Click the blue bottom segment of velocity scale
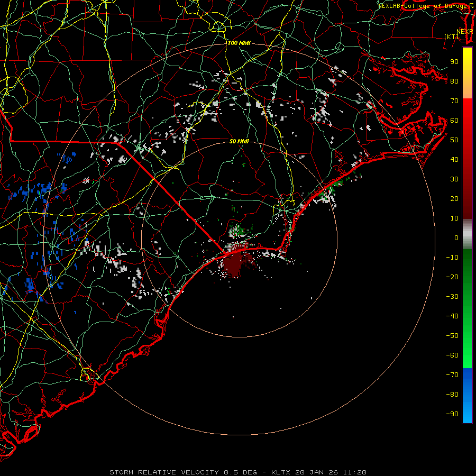Viewport: 476px width, 476px height. [x=467, y=395]
